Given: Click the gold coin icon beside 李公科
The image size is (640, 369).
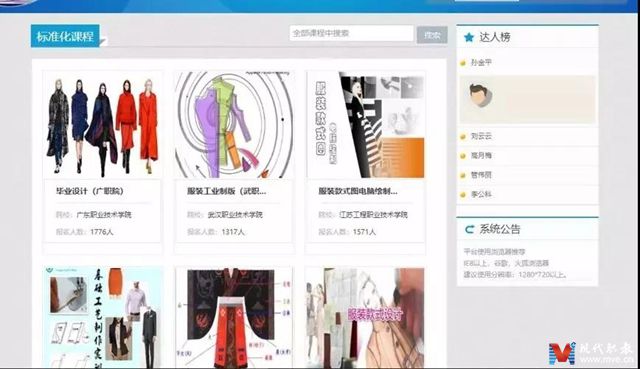Looking at the screenshot, I should 463,195.
